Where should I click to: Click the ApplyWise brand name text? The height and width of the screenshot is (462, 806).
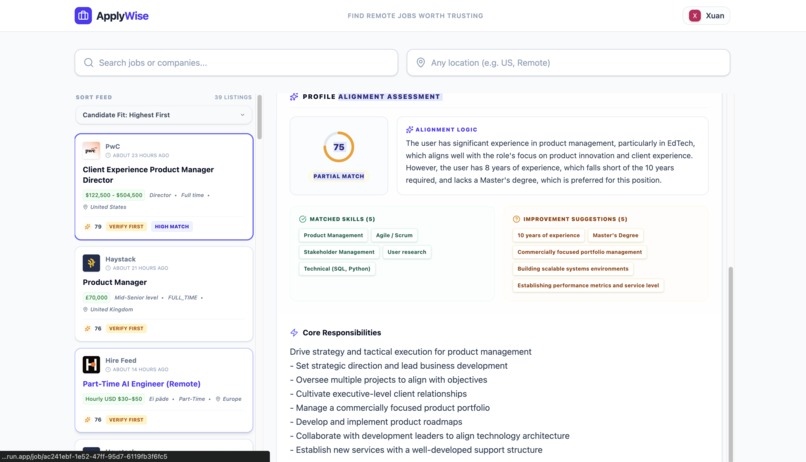(x=122, y=16)
